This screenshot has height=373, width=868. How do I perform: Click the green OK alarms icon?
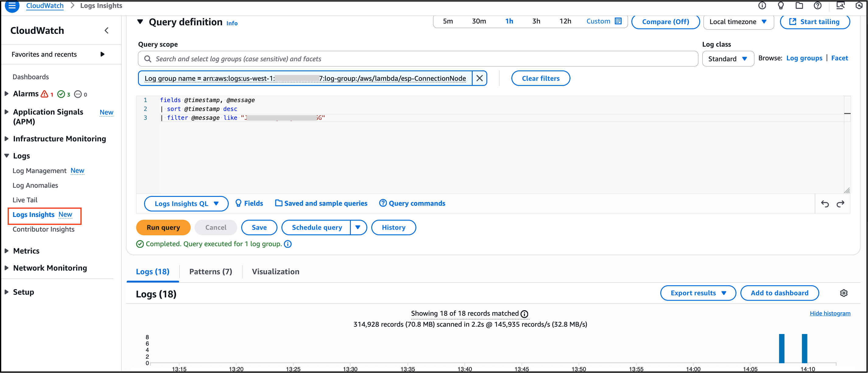(61, 94)
